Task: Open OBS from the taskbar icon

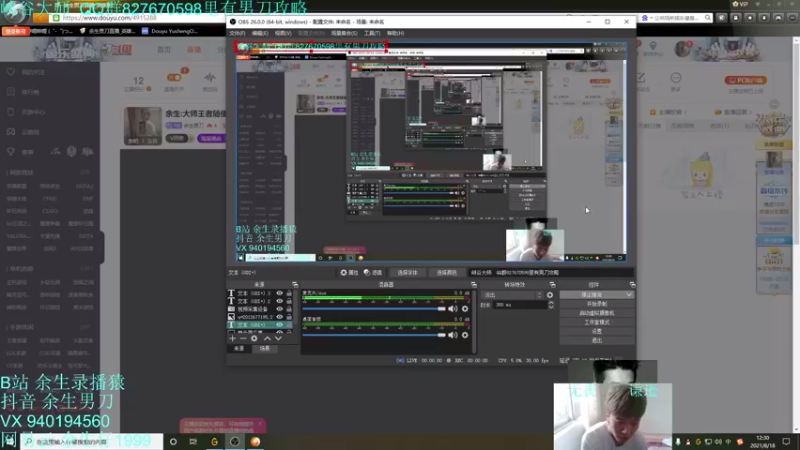Action: 235,442
